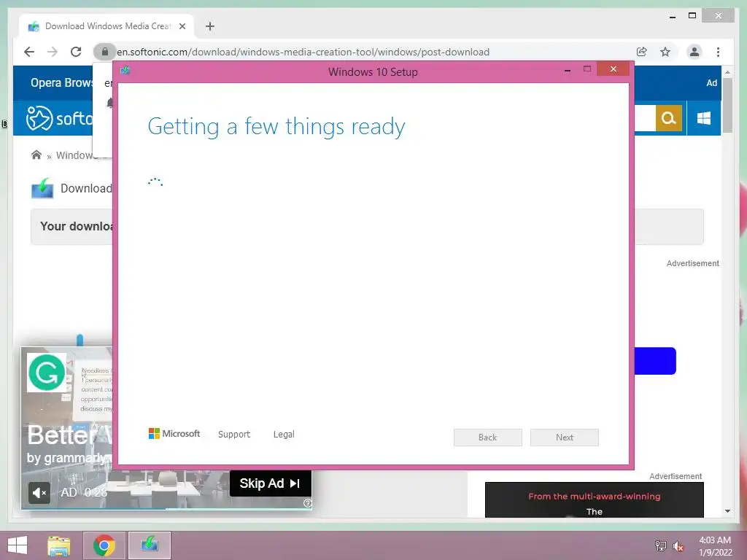747x560 pixels.
Task: View site info lock icon
Action: pos(105,52)
